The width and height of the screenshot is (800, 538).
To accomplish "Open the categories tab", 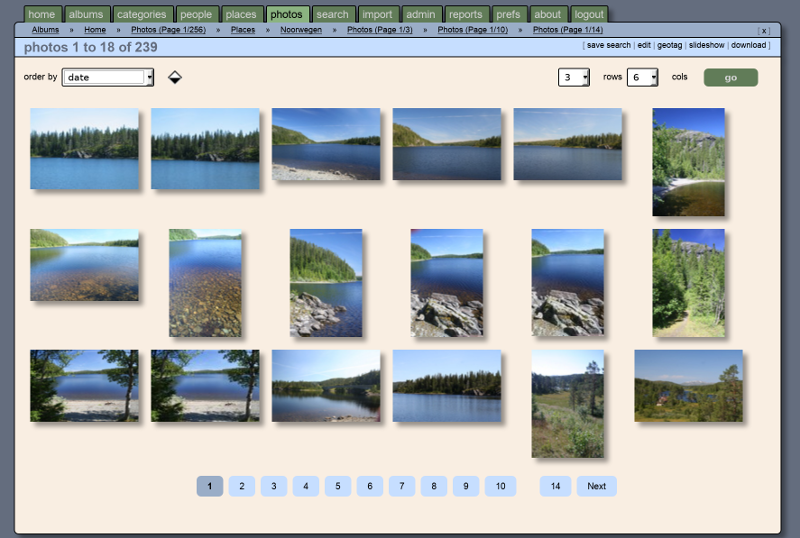I will pos(142,14).
